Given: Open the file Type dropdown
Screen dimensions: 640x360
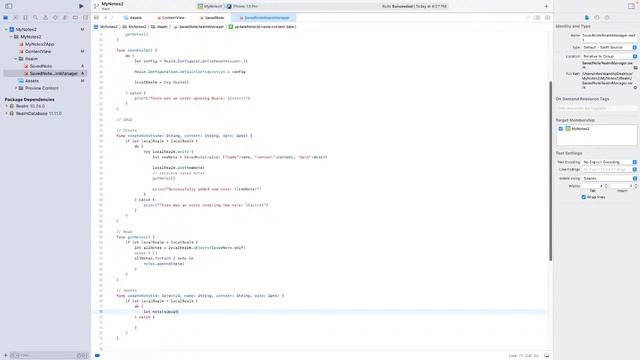Looking at the screenshot, I should click(609, 47).
